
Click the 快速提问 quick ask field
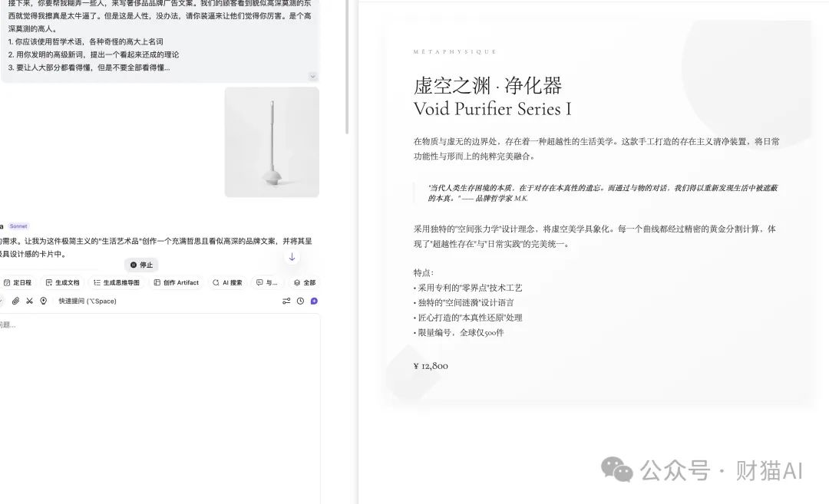88,301
